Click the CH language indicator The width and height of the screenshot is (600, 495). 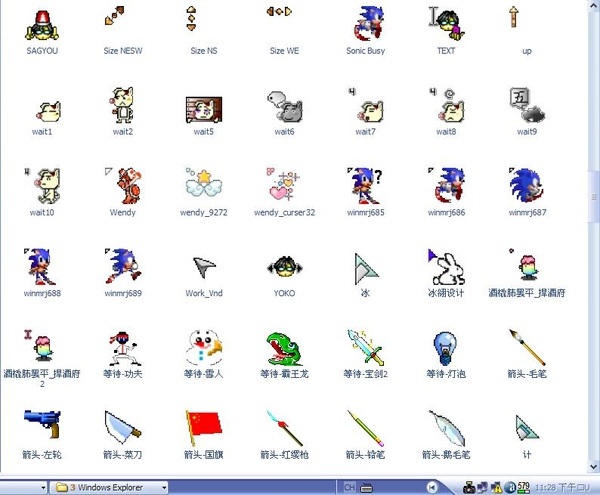point(349,488)
